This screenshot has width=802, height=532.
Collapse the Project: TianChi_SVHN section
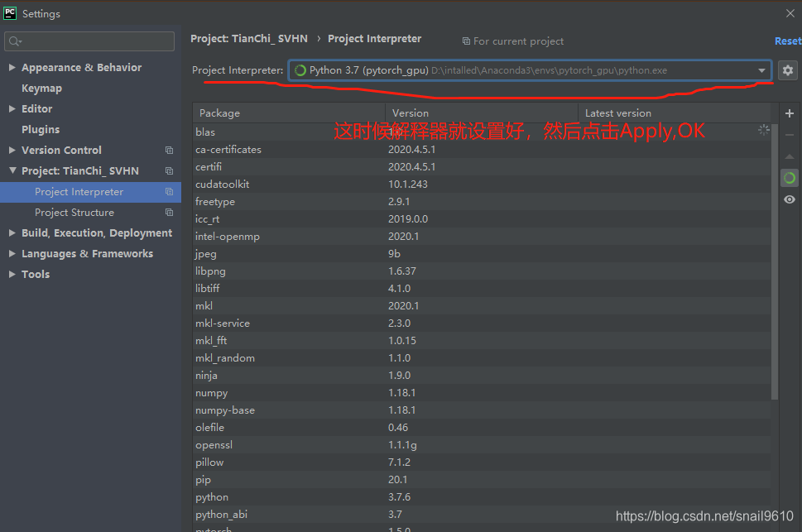coord(12,170)
